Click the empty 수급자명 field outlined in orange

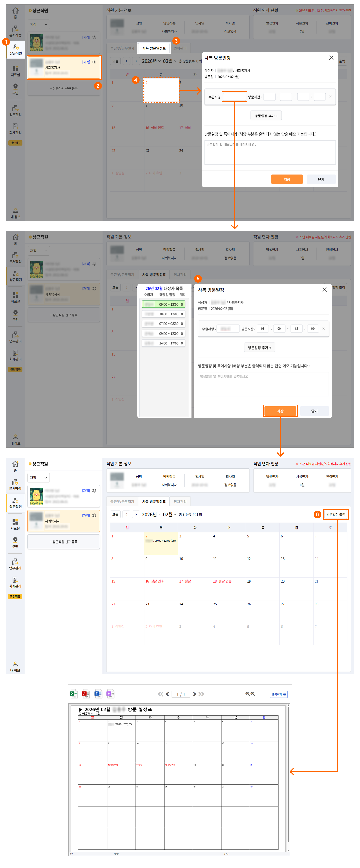234,97
